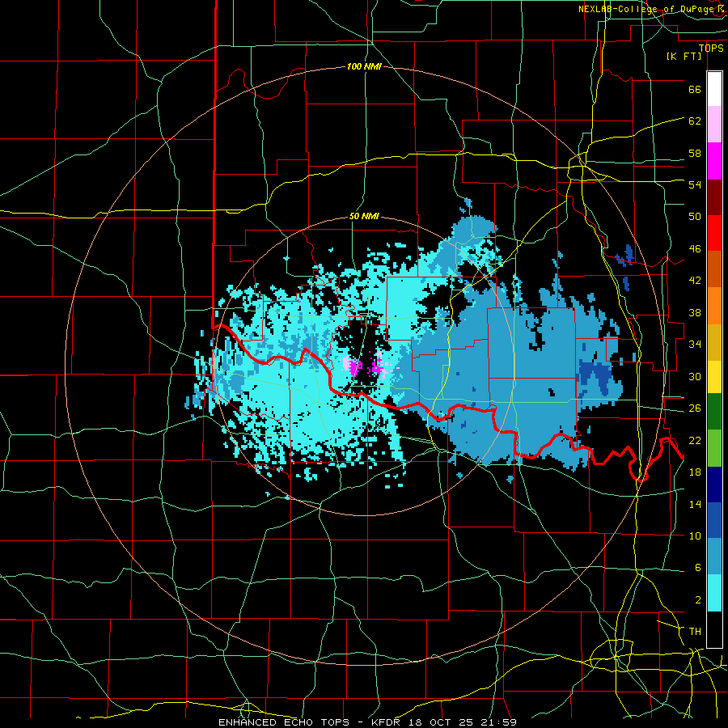
Task: Click the '50 NMI' range ring label
Action: [x=364, y=216]
